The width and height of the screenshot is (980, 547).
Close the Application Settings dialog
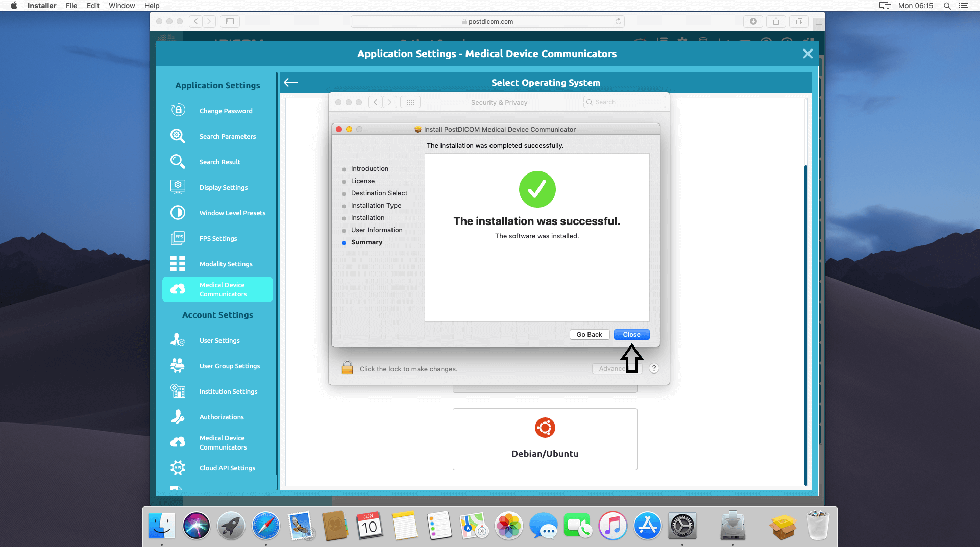pyautogui.click(x=807, y=54)
